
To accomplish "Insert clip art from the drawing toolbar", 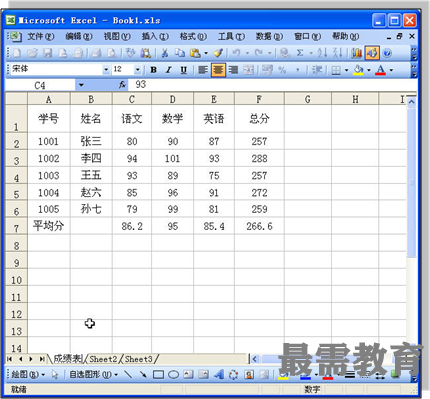I will pyautogui.click(x=249, y=374).
